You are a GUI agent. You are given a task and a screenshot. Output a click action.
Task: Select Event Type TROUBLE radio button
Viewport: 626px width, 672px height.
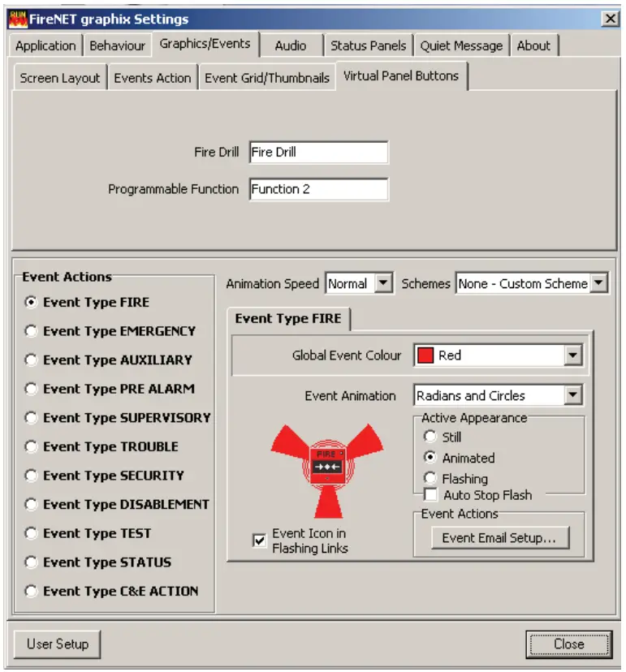pyautogui.click(x=31, y=446)
